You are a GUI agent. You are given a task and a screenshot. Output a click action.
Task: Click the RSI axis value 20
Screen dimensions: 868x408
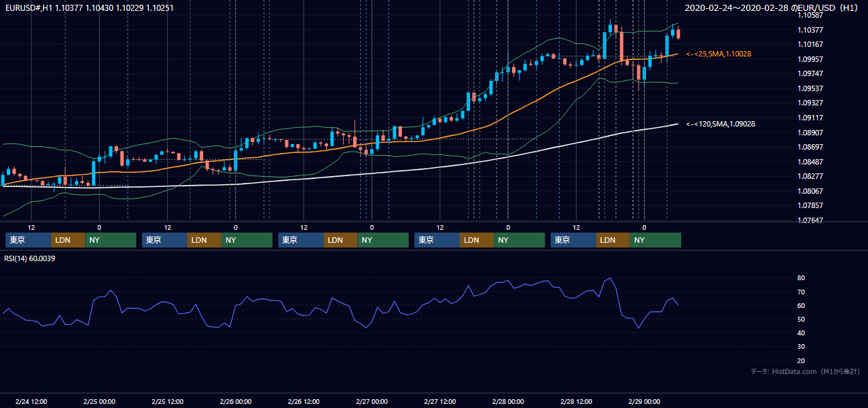coord(801,360)
